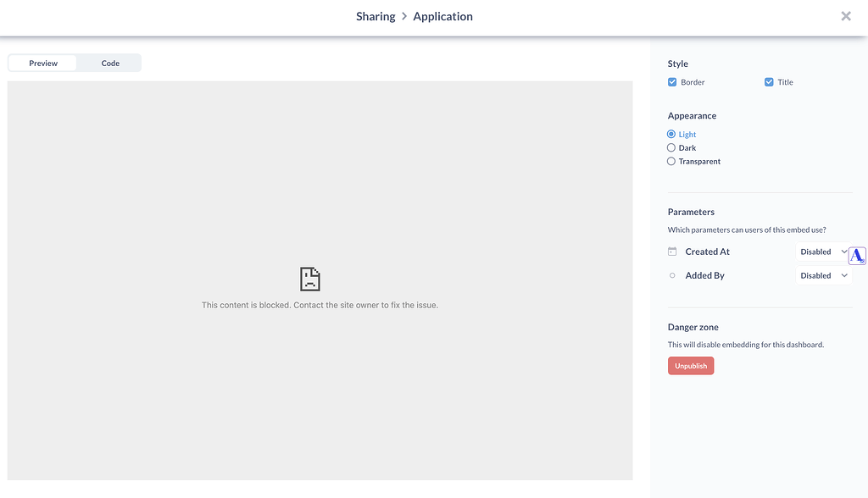Image resolution: width=868 pixels, height=498 pixels.
Task: Click the calendar icon beside Created At
Action: [x=670, y=251]
